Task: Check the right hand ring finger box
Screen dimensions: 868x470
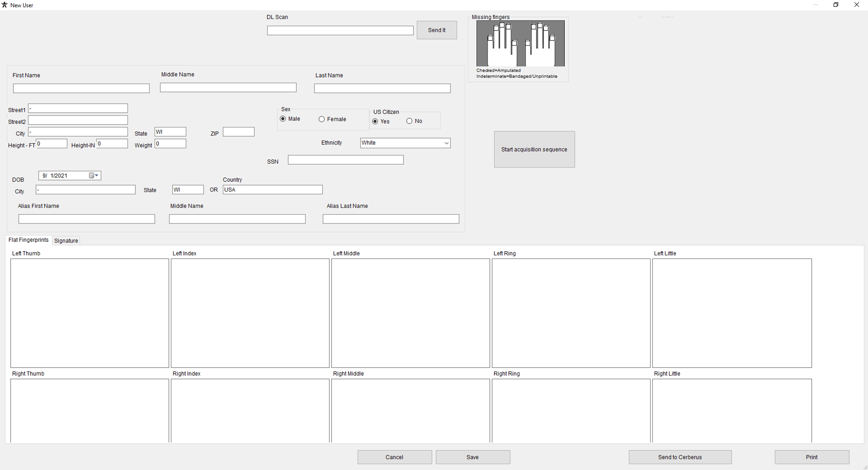Action: pyautogui.click(x=546, y=28)
